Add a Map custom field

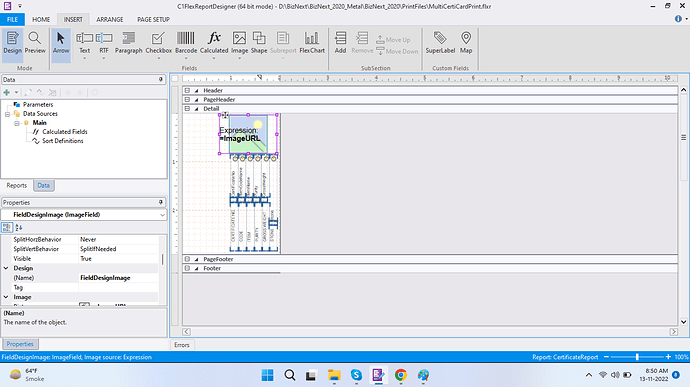466,43
